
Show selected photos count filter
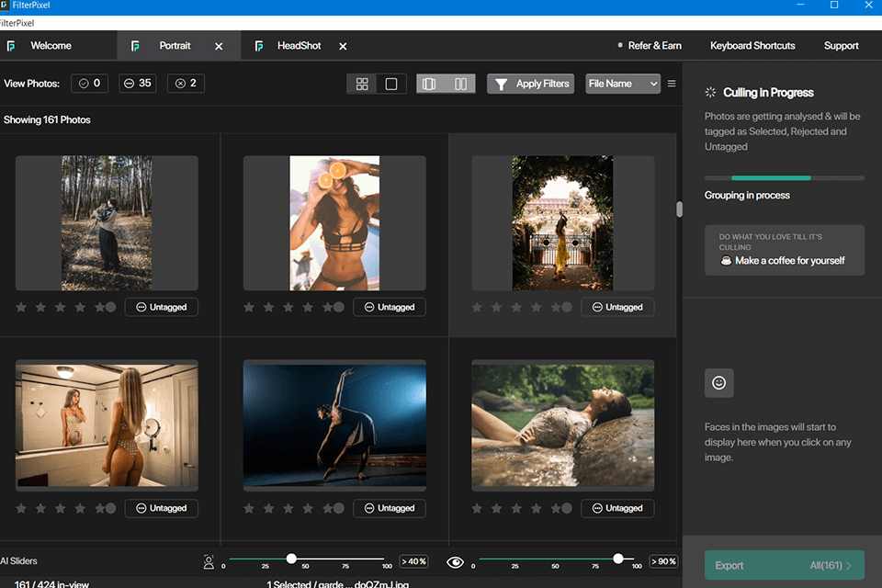click(x=89, y=84)
